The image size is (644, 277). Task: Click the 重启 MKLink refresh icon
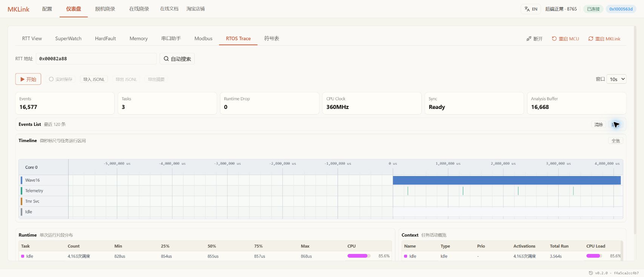click(591, 39)
